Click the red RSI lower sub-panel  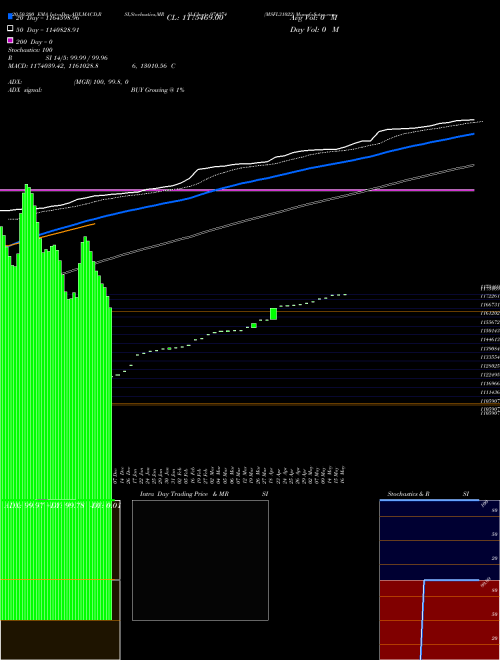point(439,620)
